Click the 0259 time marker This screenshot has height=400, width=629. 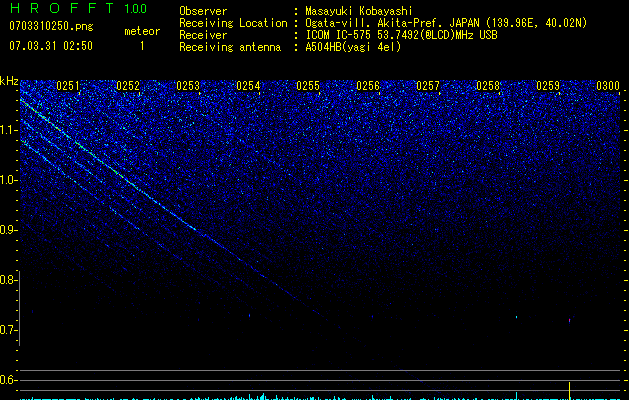coord(548,86)
